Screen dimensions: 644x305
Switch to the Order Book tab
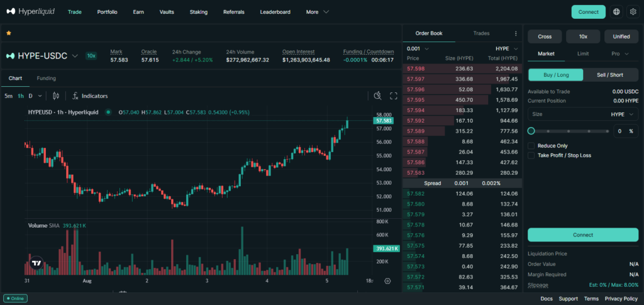[429, 33]
